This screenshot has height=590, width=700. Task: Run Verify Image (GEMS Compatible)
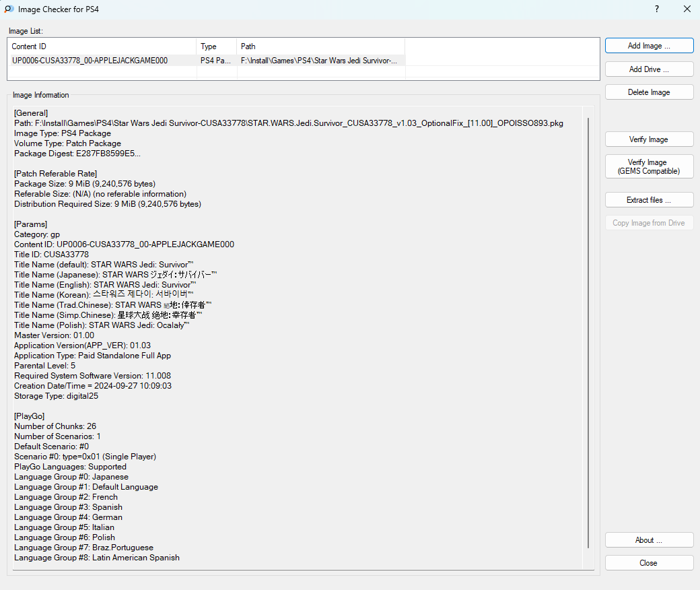[x=649, y=167]
